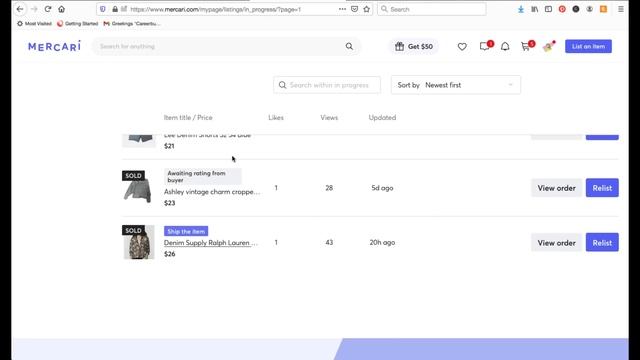The height and width of the screenshot is (360, 640).
Task: Click the Mercari logo
Action: (x=54, y=46)
